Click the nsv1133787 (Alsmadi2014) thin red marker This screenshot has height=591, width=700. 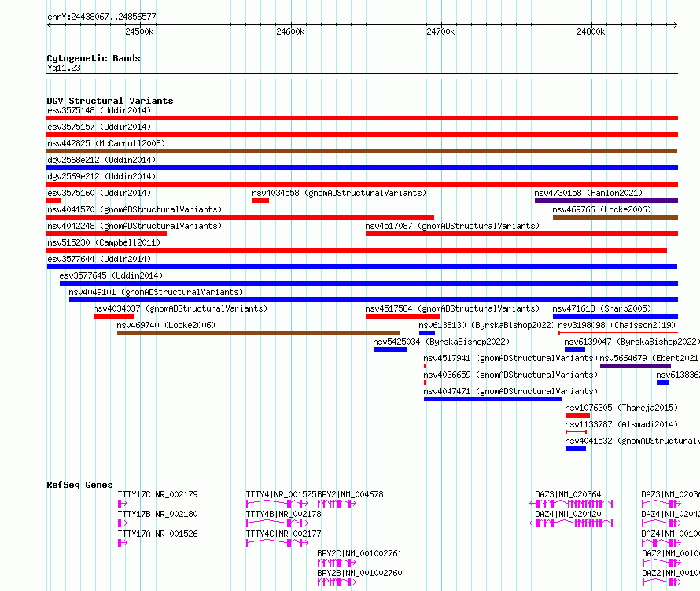pyautogui.click(x=577, y=432)
